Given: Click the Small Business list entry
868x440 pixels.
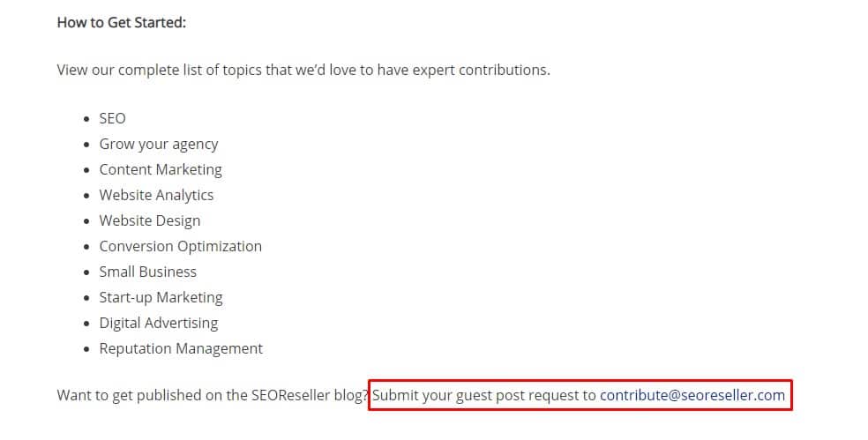Looking at the screenshot, I should (148, 272).
